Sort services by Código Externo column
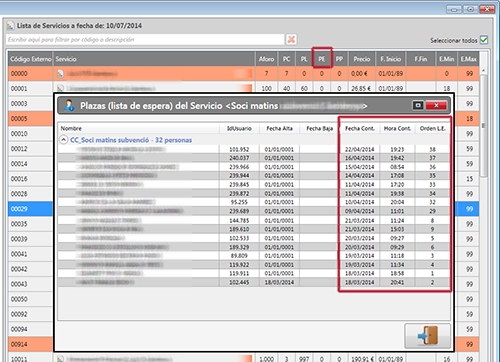500x362 pixels. (x=30, y=59)
